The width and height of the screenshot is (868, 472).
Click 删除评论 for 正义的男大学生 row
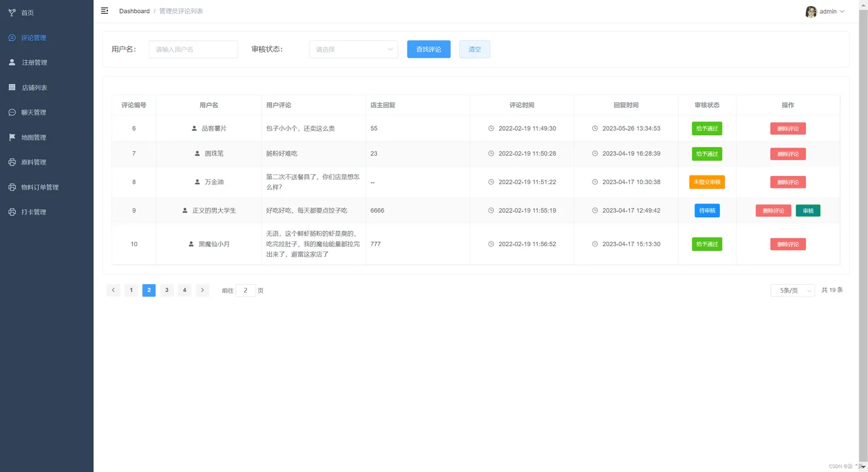point(773,210)
